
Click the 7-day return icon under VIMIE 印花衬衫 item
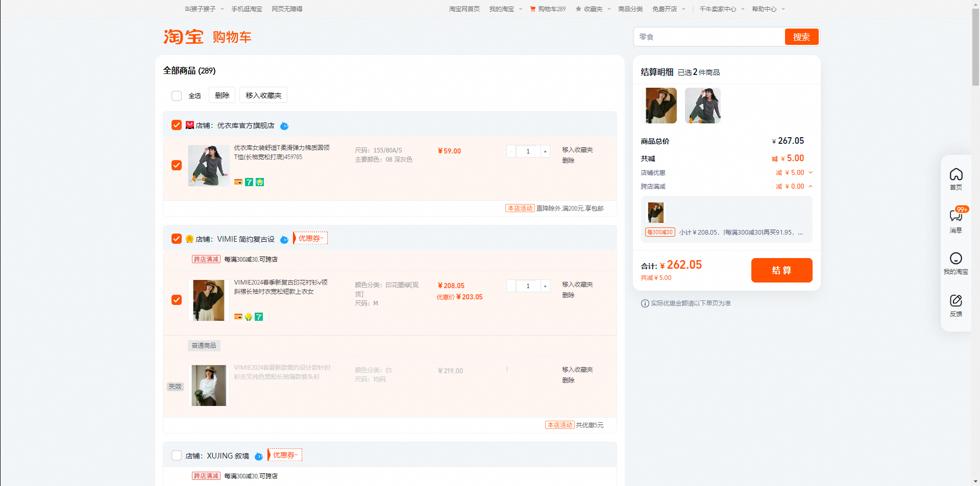259,317
